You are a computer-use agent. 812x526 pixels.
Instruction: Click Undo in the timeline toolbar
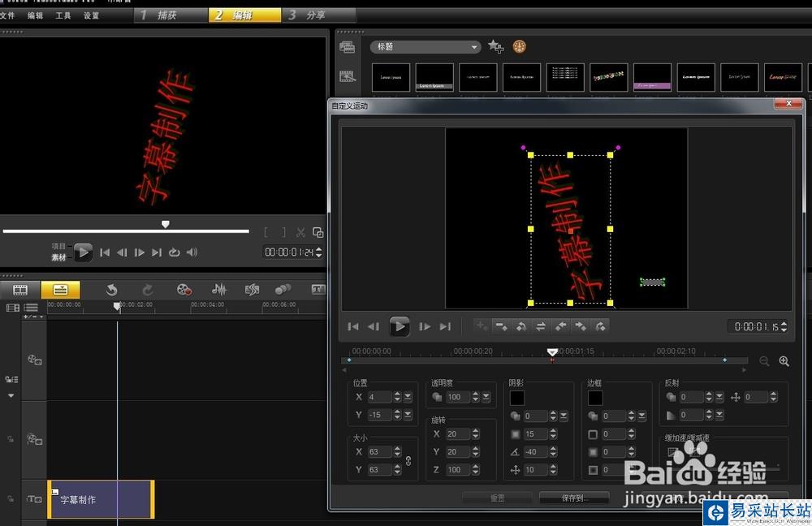pos(111,290)
